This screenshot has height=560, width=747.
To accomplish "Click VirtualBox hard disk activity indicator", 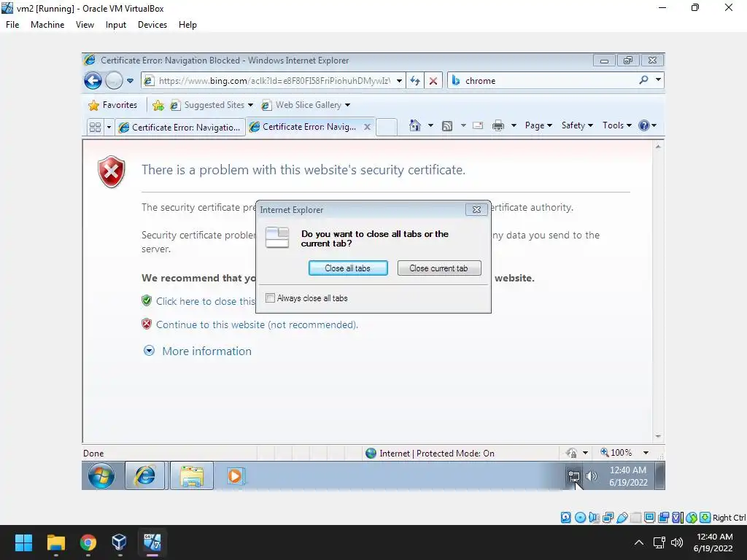I will 565,518.
